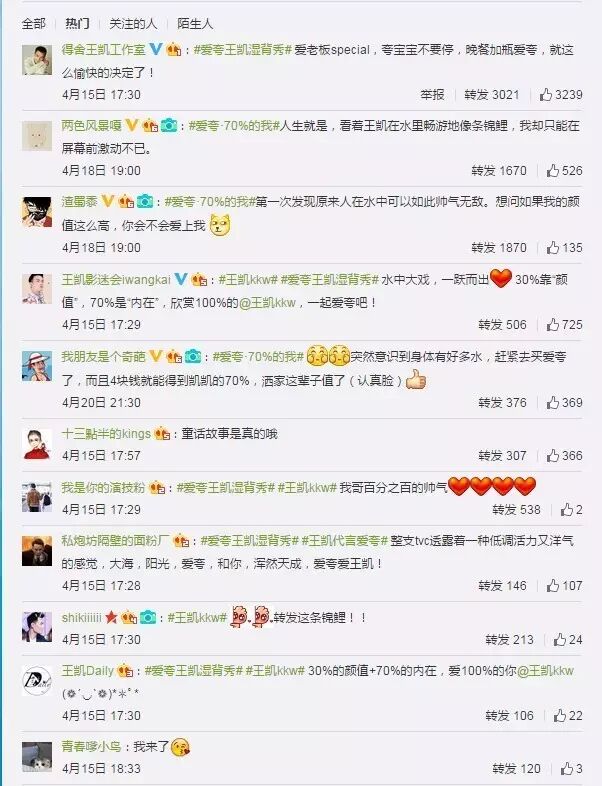This screenshot has width=602, height=786.
Task: Open the #爱夸王凯湿背秀# hashtag in first comment
Action: (x=243, y=50)
